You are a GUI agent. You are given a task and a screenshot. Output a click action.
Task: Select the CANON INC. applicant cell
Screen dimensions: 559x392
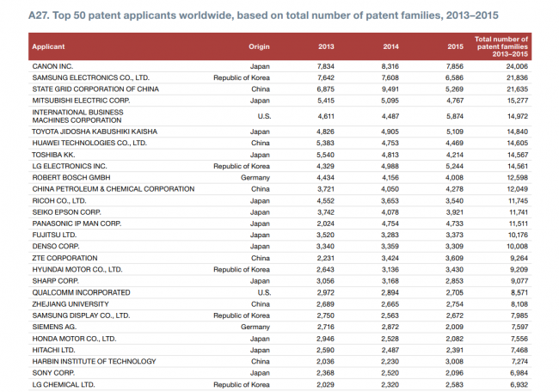[54, 66]
